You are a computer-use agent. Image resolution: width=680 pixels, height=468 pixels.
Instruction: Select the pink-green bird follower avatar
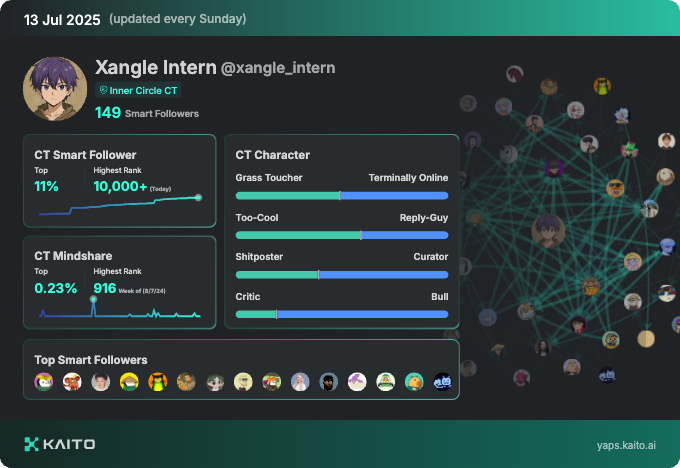(x=44, y=382)
